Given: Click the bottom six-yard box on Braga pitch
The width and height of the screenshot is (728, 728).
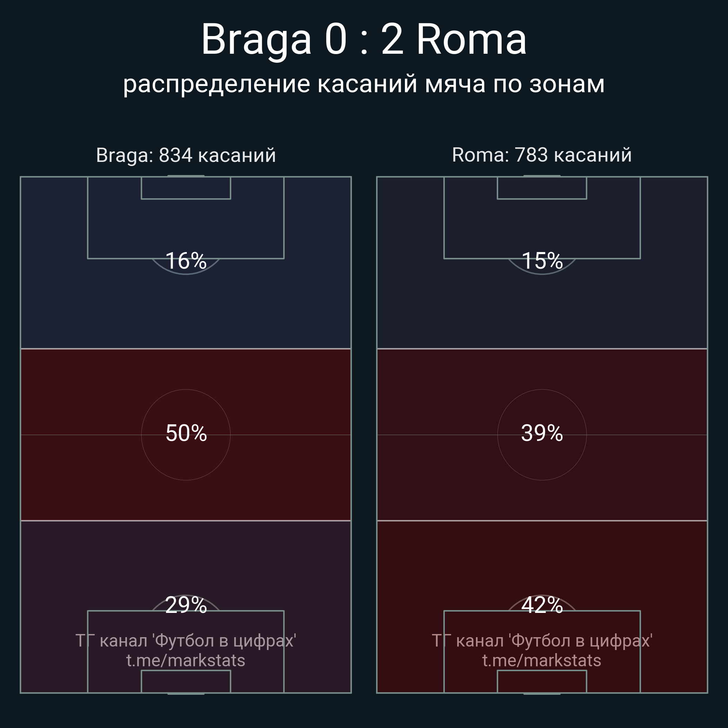Looking at the screenshot, I should click(186, 682).
